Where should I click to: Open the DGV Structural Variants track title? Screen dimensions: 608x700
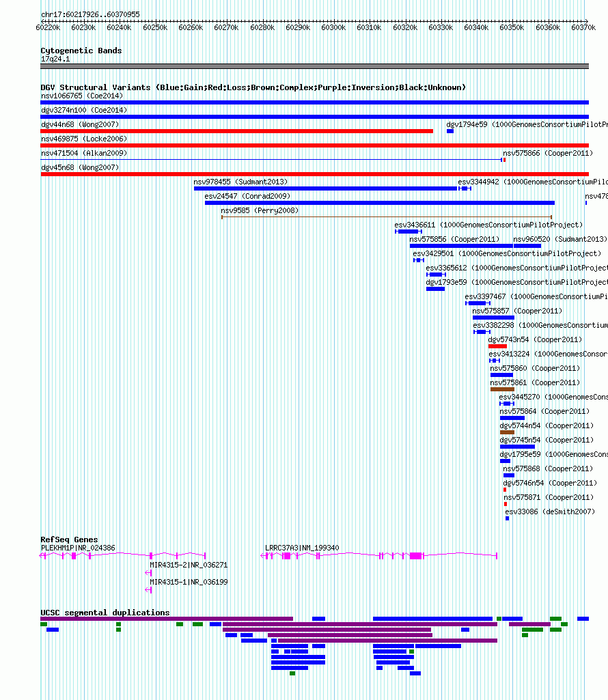pos(253,87)
